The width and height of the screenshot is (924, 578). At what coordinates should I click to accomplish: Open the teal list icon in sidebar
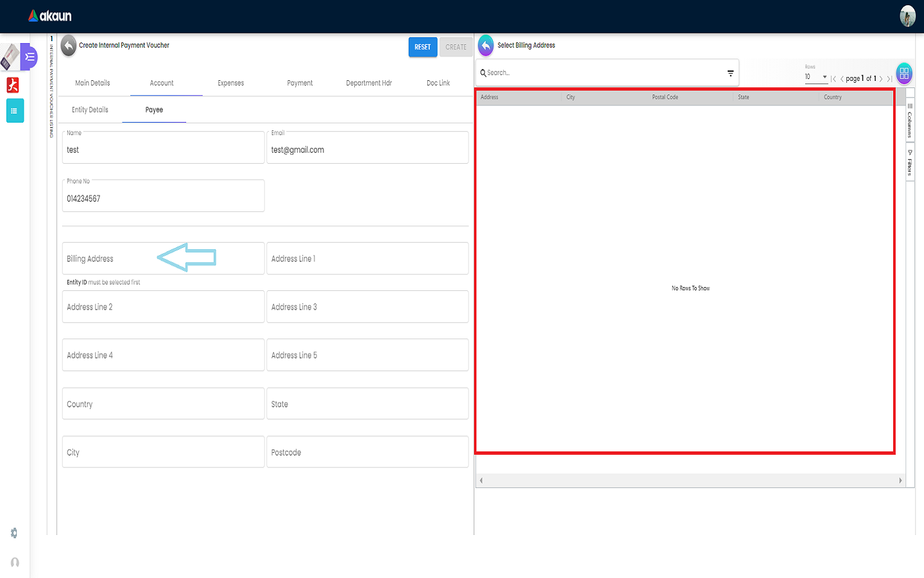pos(15,110)
